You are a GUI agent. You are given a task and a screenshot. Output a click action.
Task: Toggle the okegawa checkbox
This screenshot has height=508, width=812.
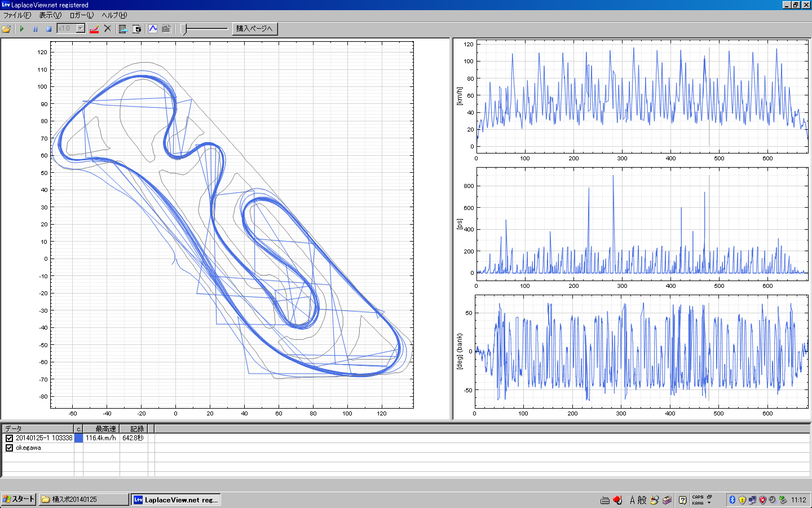click(9, 448)
